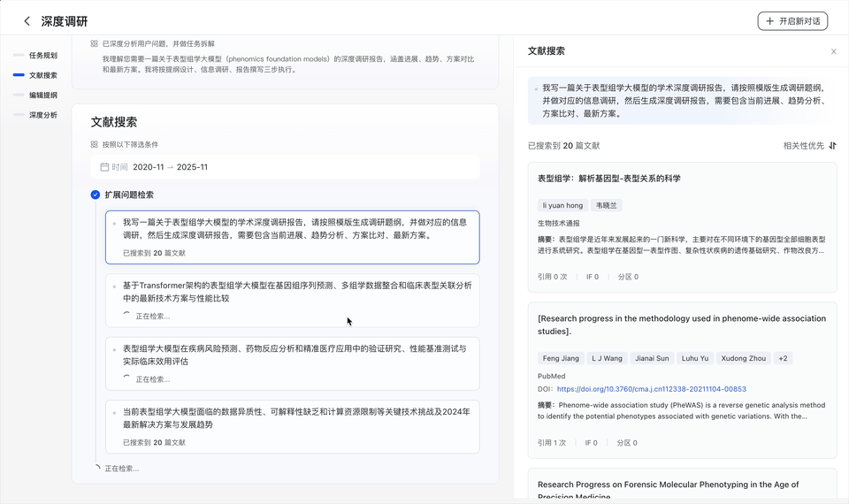Close the 文献搜索 side panel
Image resolution: width=849 pixels, height=504 pixels.
833,52
